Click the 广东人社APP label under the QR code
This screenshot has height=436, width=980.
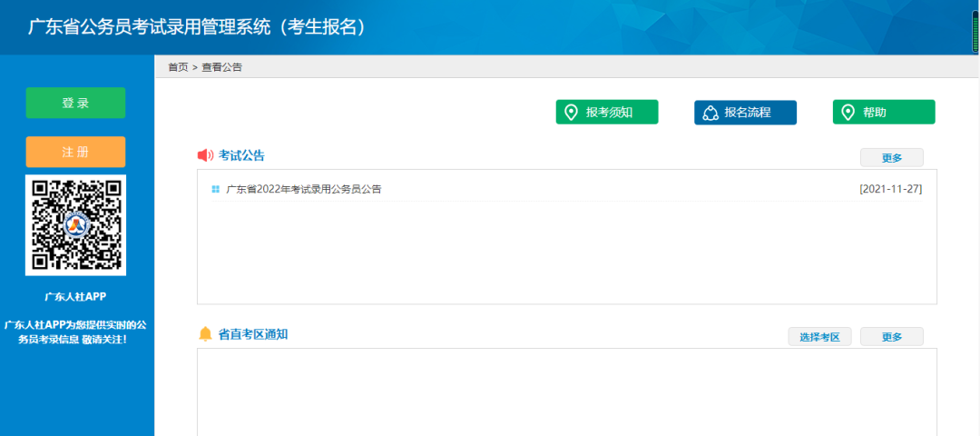(75, 297)
